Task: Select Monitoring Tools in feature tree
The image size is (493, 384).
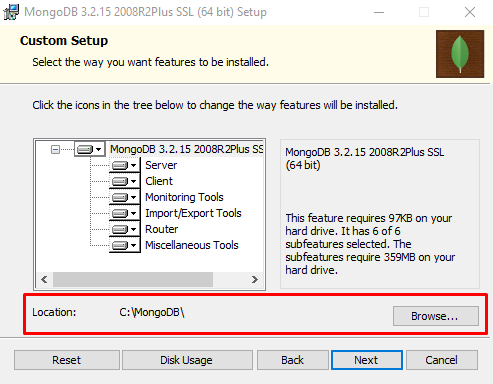Action: [184, 197]
